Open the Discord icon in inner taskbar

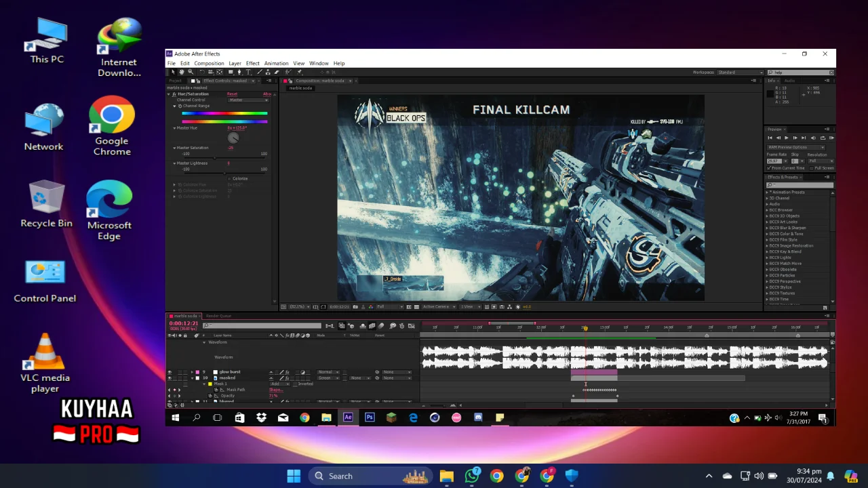478,418
